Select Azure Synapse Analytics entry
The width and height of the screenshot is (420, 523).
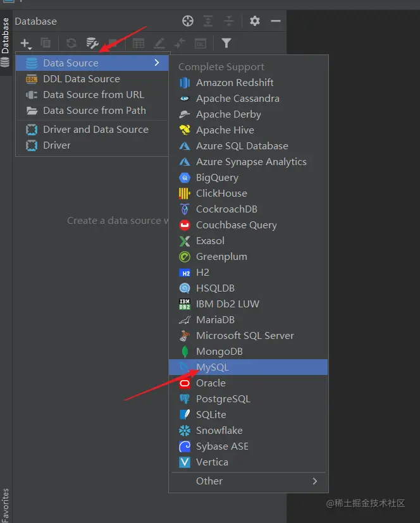click(x=248, y=162)
